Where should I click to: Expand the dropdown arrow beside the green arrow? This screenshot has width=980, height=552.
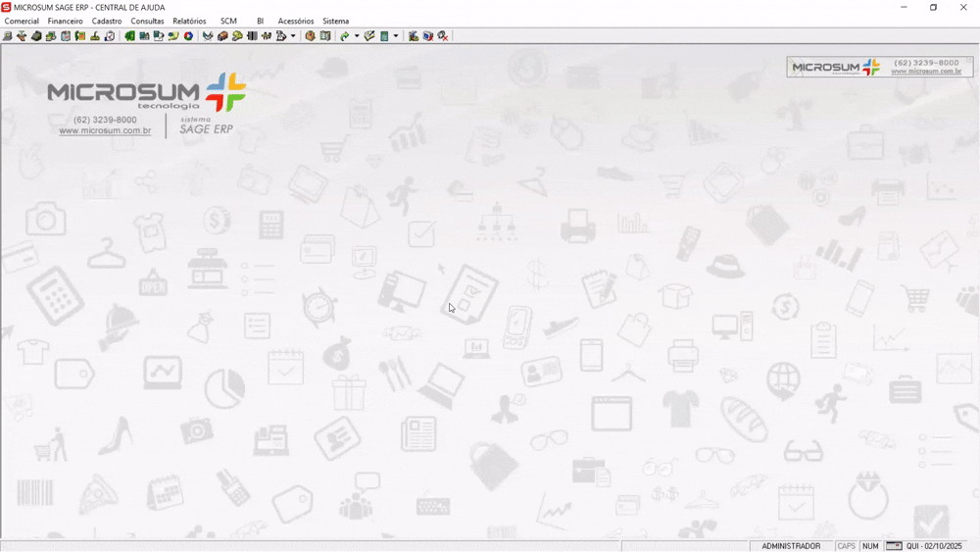(x=357, y=36)
